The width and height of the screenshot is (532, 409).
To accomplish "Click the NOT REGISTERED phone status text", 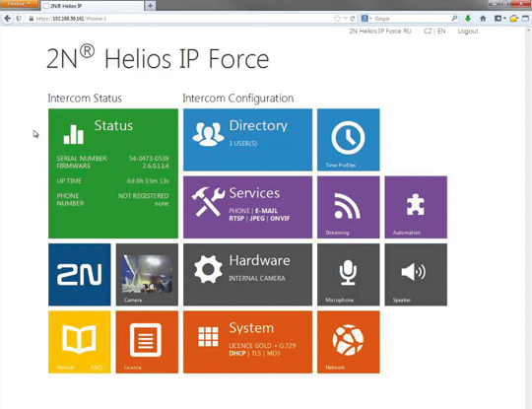I will [143, 196].
